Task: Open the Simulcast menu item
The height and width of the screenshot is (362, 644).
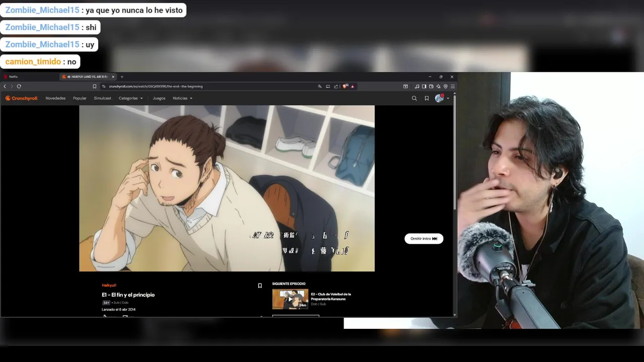Action: tap(103, 99)
